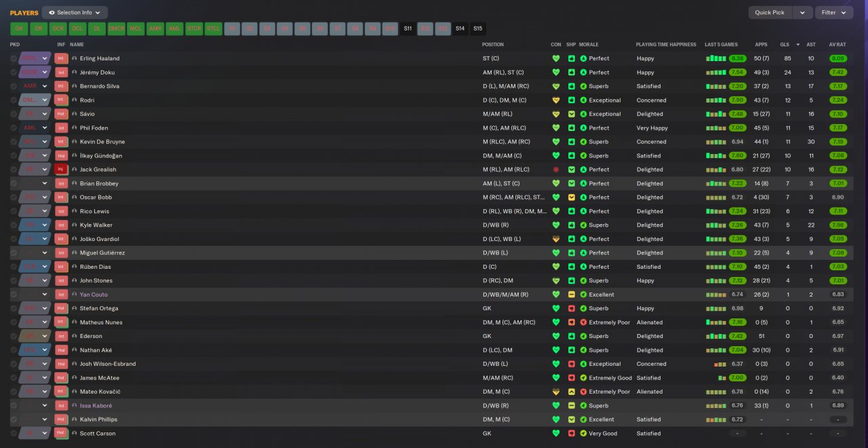This screenshot has height=448, width=868.
Task: Click the Hol status icon for Stefan Ortega
Action: (62, 308)
